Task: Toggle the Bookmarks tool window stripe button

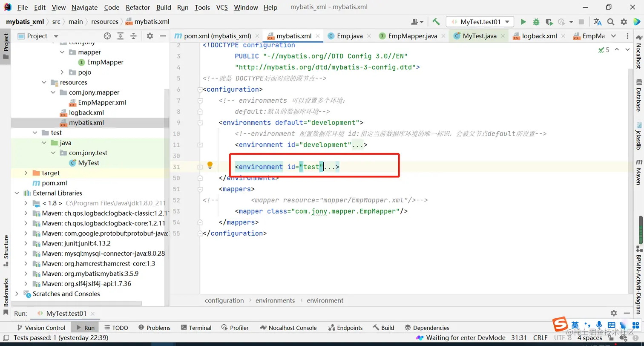Action: click(x=6, y=296)
